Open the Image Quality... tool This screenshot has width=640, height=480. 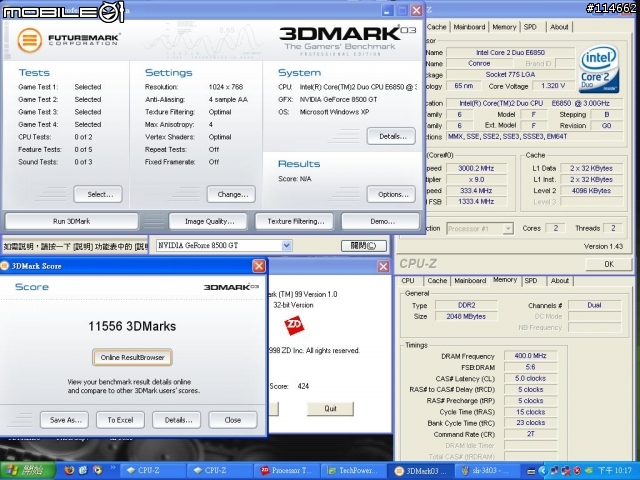click(208, 221)
